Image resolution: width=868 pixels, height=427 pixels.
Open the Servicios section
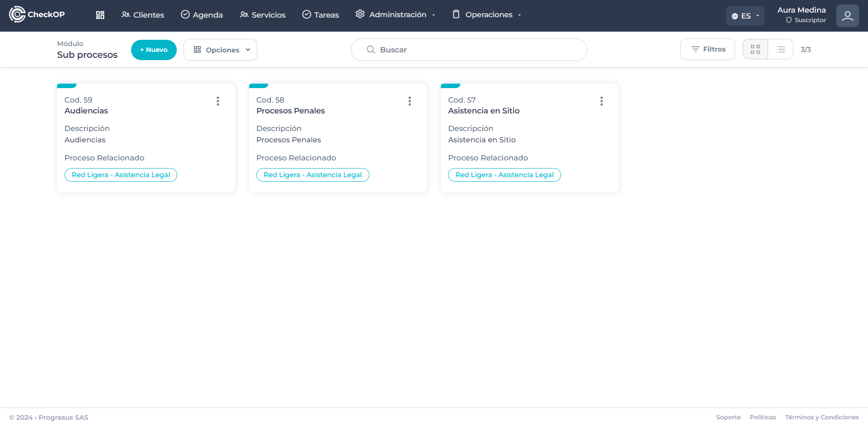click(x=263, y=15)
